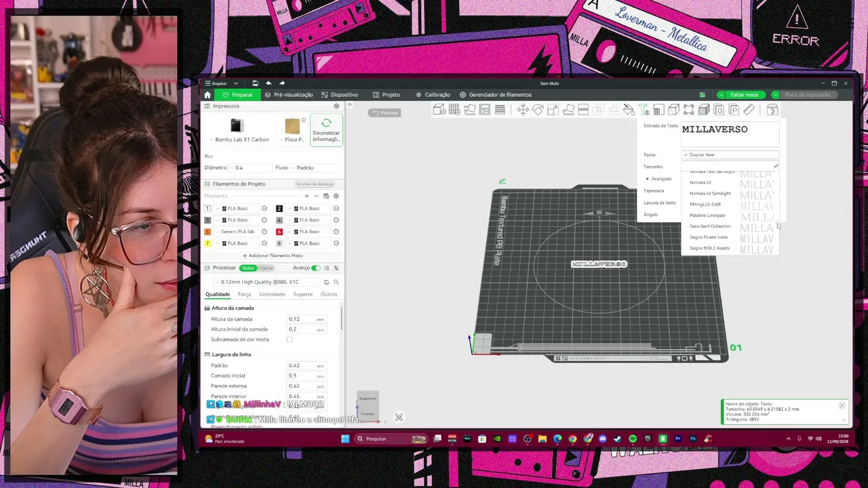Select the Scale tool in toolbar
This screenshot has width=868, height=488.
click(x=553, y=110)
